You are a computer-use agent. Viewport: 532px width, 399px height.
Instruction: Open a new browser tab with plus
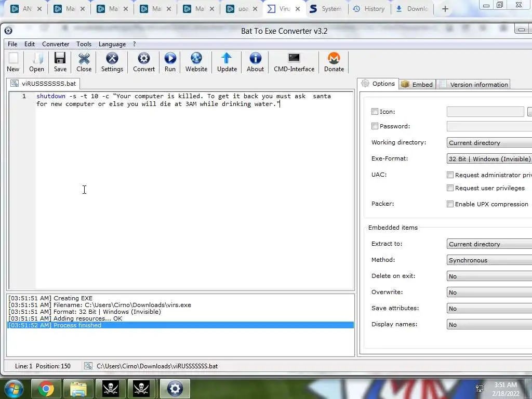click(x=445, y=9)
